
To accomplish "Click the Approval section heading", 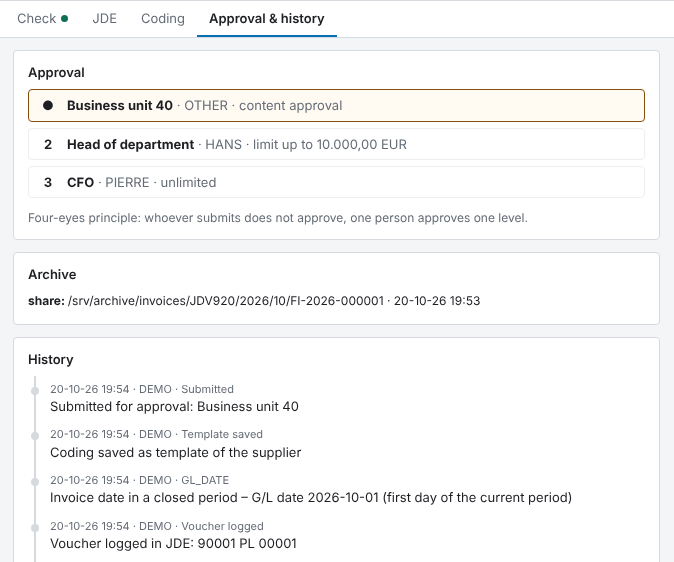I will click(56, 72).
